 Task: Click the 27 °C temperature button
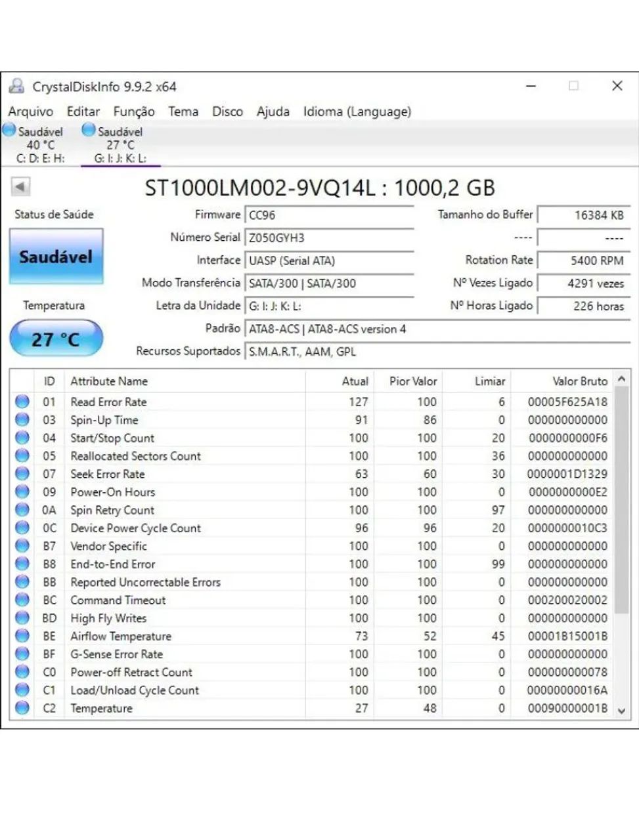pyautogui.click(x=56, y=339)
